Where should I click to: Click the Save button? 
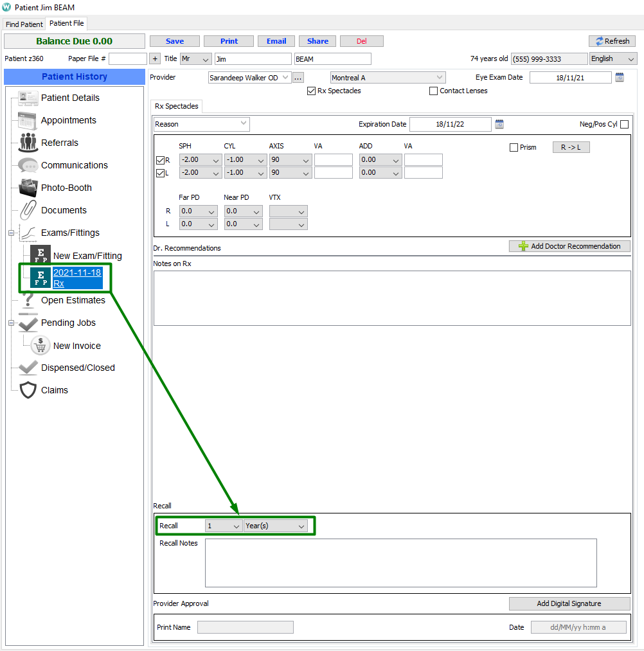pyautogui.click(x=175, y=41)
